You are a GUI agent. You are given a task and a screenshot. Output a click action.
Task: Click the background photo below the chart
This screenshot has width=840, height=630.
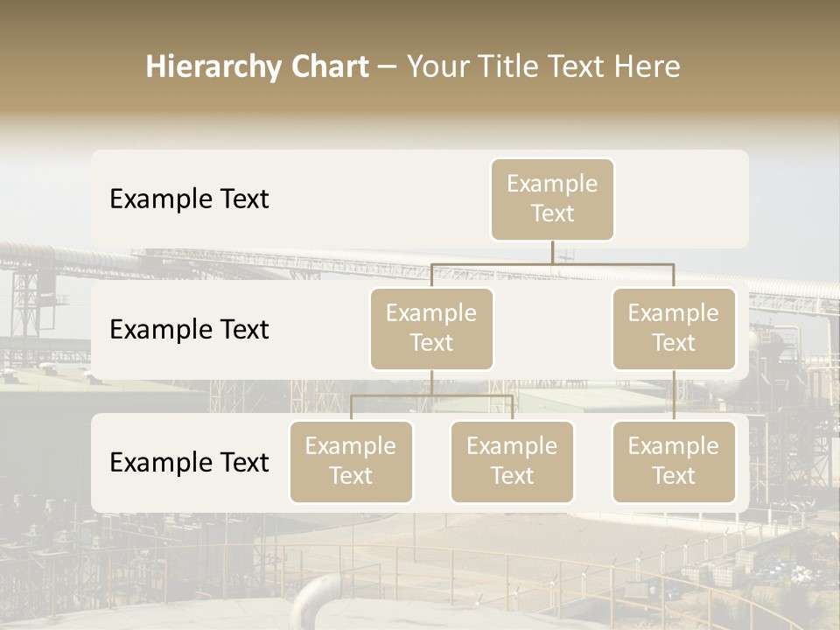coord(420,569)
